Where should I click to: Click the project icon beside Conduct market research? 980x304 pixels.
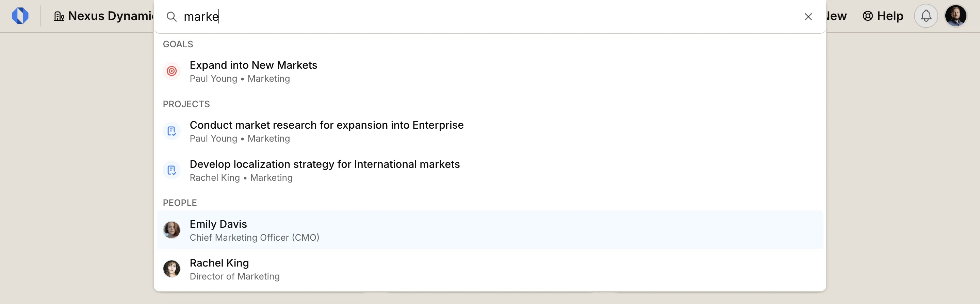coord(171,131)
